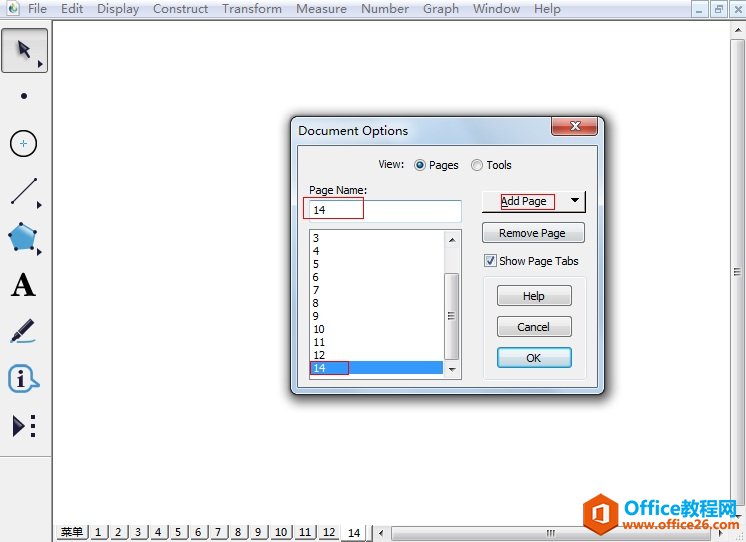Click the horizontal scrollbar left arrow
This screenshot has height=542, width=746.
[x=381, y=533]
